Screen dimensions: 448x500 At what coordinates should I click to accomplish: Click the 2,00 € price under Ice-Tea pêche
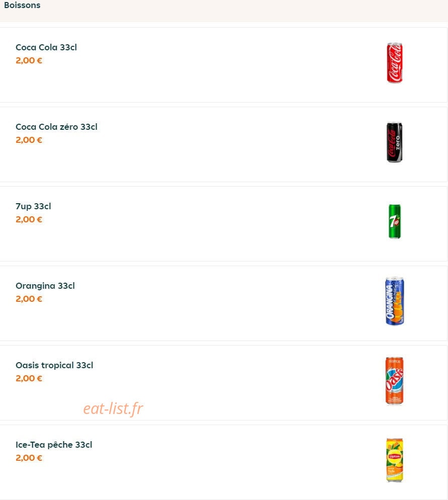coord(29,458)
